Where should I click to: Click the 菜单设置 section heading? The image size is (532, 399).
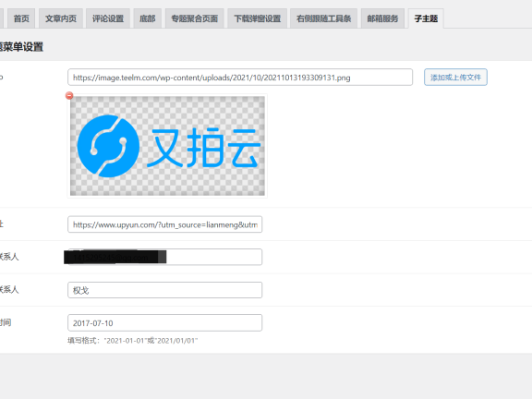pos(22,46)
